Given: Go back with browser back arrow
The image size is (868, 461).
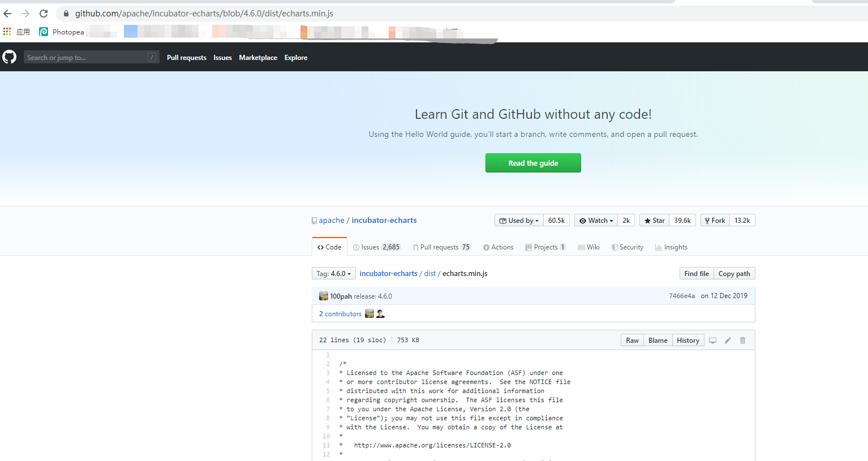Looking at the screenshot, I should pyautogui.click(x=8, y=14).
